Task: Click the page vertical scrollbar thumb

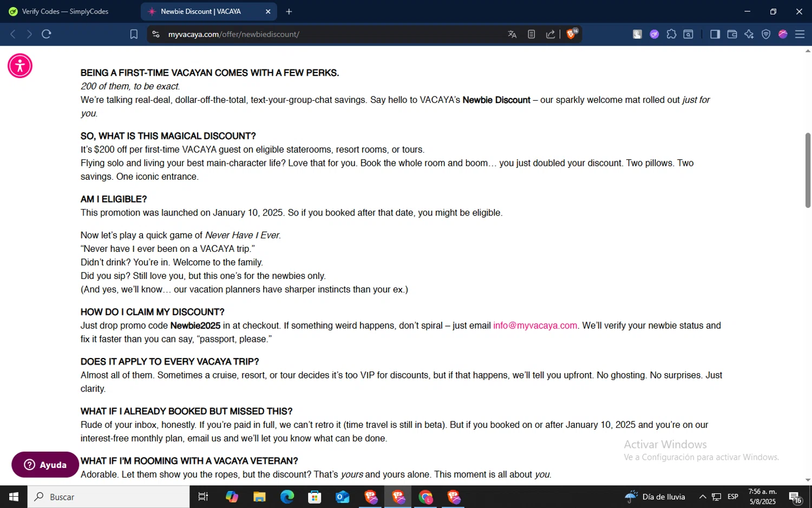Action: (x=808, y=170)
